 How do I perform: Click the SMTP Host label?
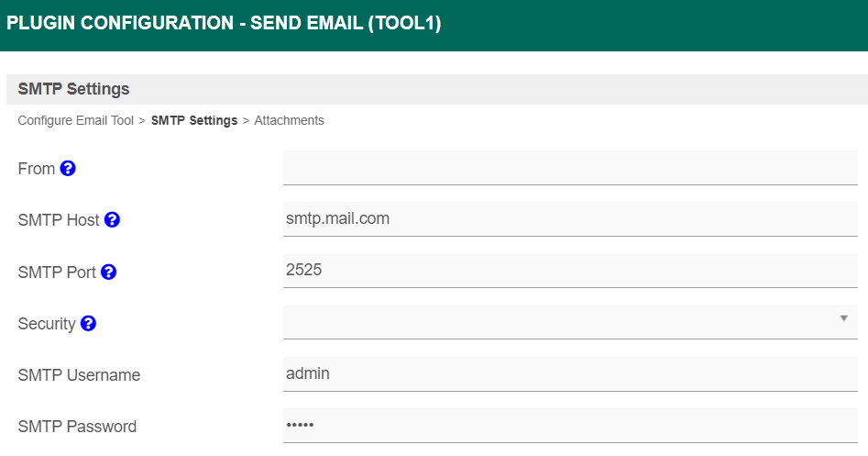(59, 220)
